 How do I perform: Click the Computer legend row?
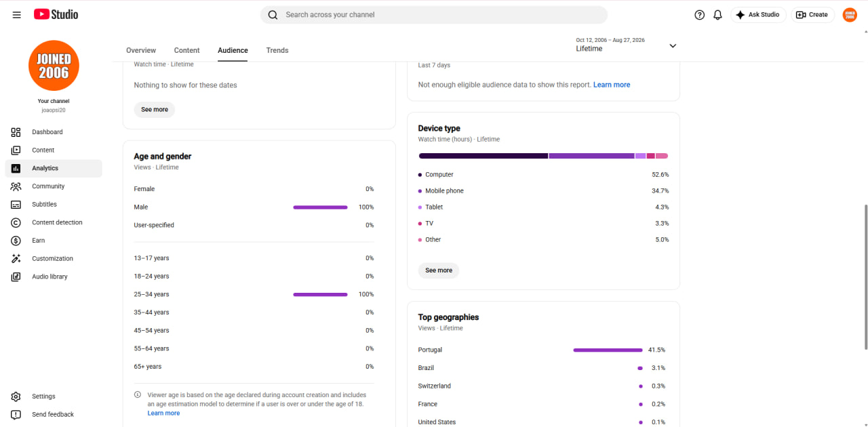point(543,175)
